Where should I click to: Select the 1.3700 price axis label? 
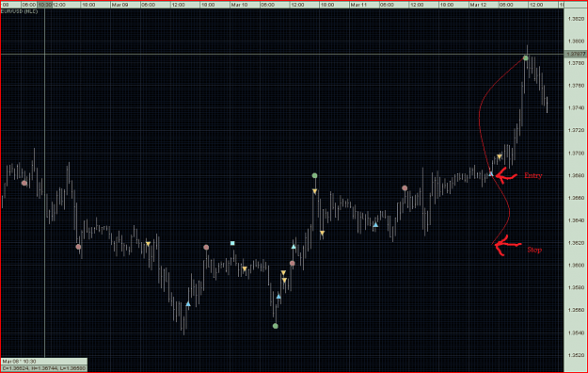point(576,154)
